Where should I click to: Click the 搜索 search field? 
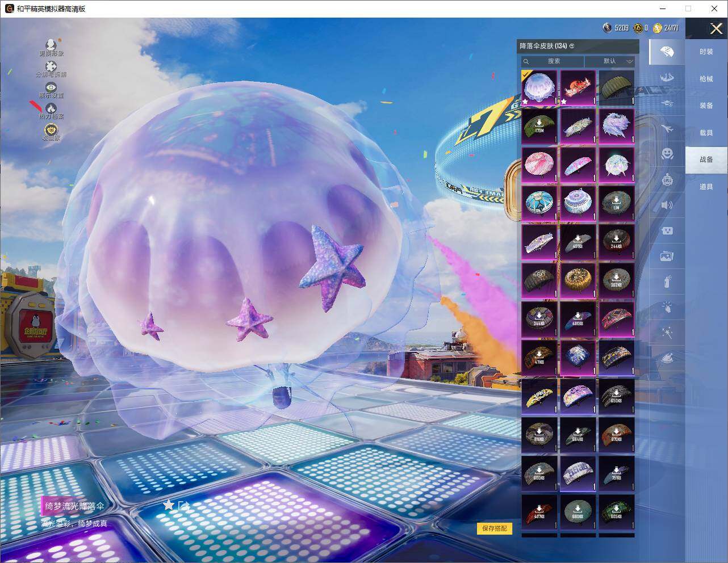553,61
